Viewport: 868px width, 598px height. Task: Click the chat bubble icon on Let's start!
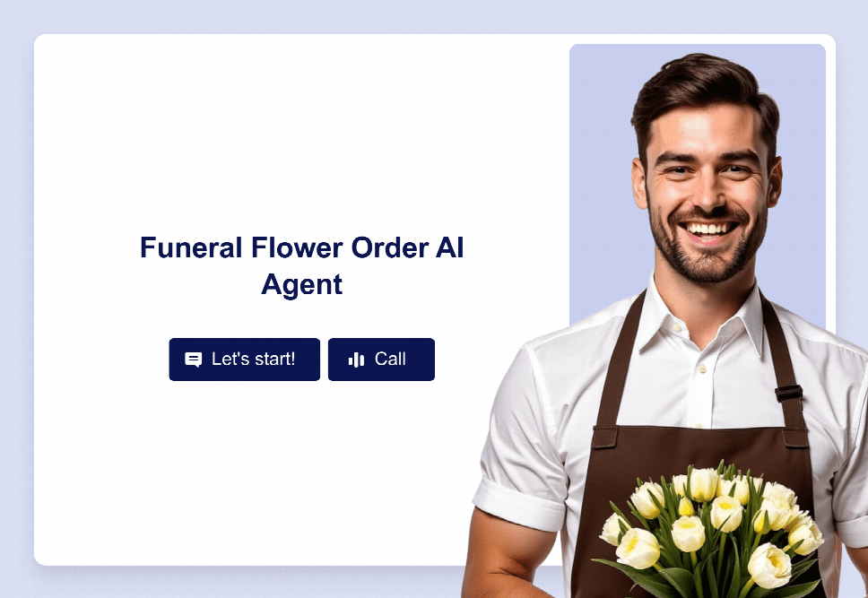point(193,360)
